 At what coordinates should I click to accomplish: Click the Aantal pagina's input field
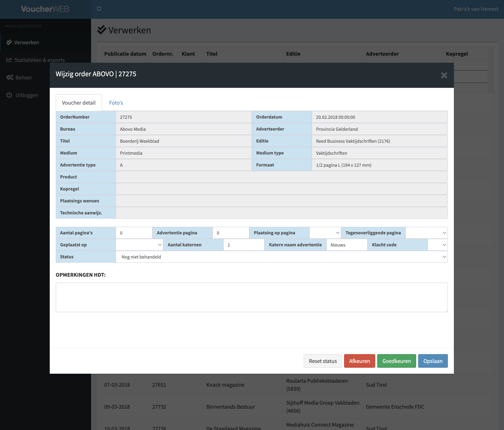(134, 233)
